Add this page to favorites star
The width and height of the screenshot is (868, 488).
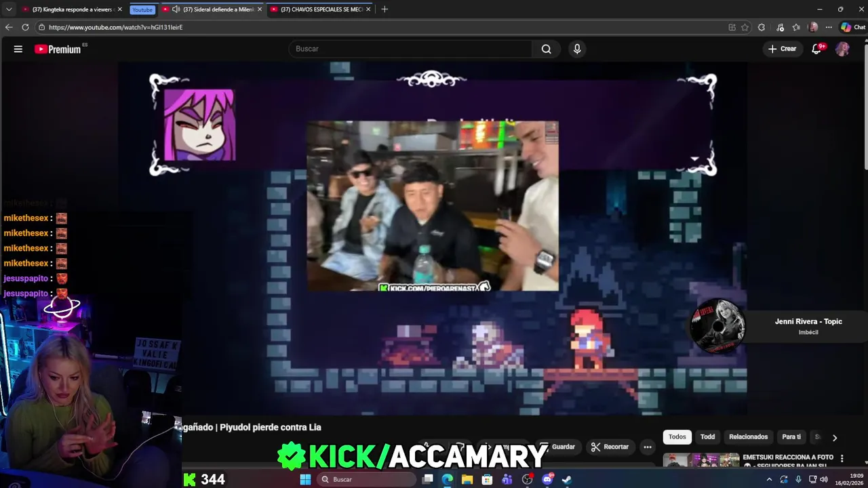[745, 27]
